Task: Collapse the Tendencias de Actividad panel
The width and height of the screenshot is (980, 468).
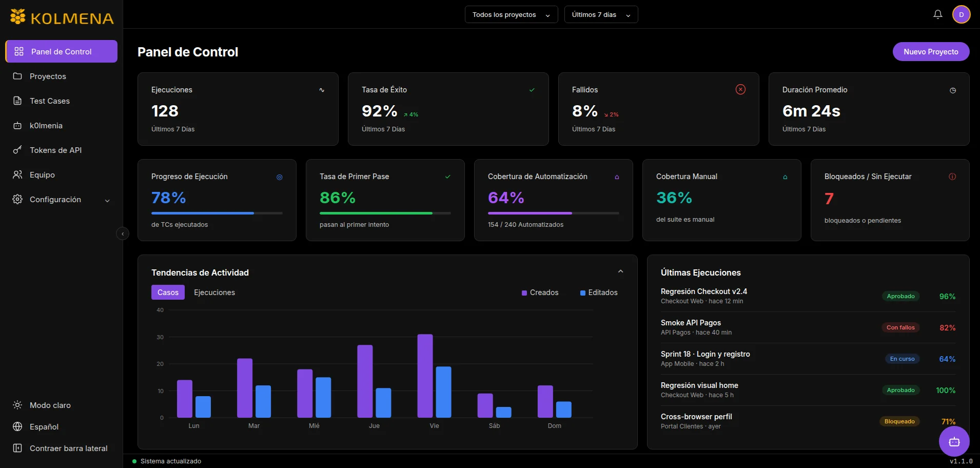Action: 620,271
